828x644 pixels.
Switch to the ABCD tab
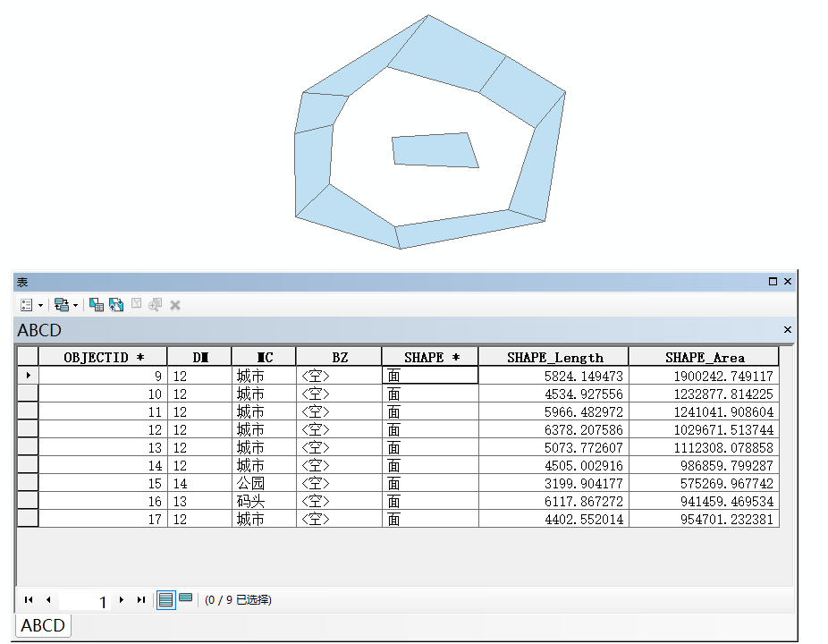tap(41, 625)
